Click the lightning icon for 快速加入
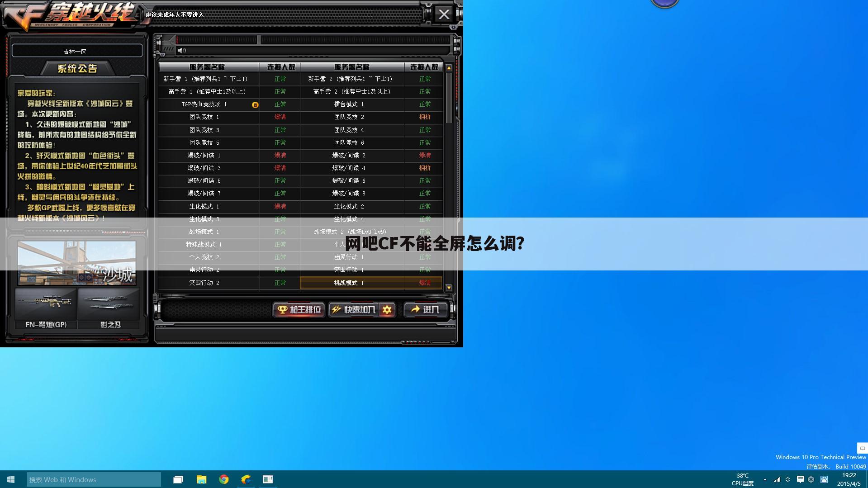 336,310
